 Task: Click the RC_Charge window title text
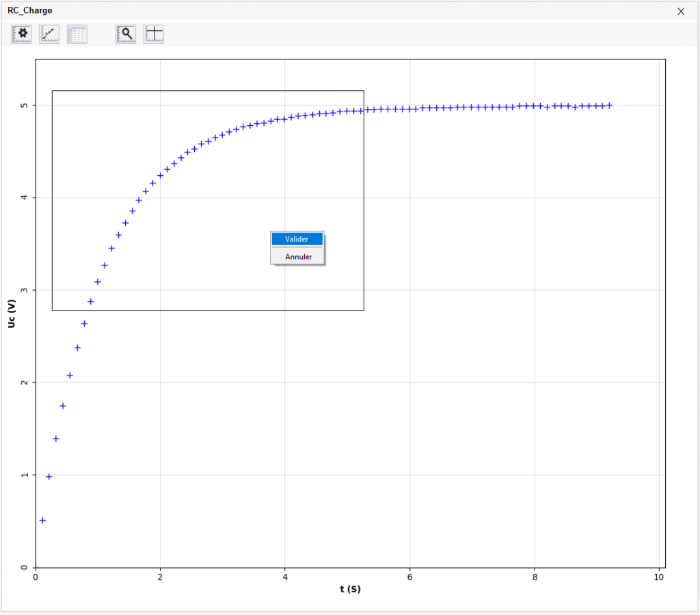[29, 11]
